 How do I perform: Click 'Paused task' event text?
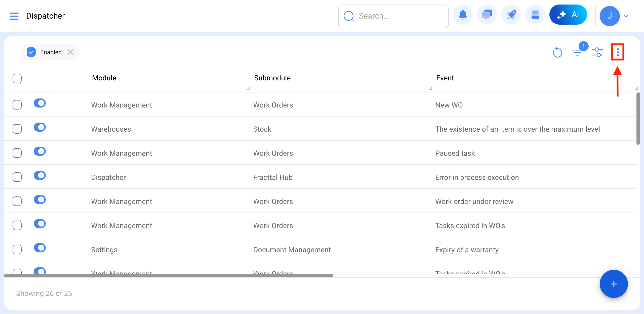tap(455, 153)
